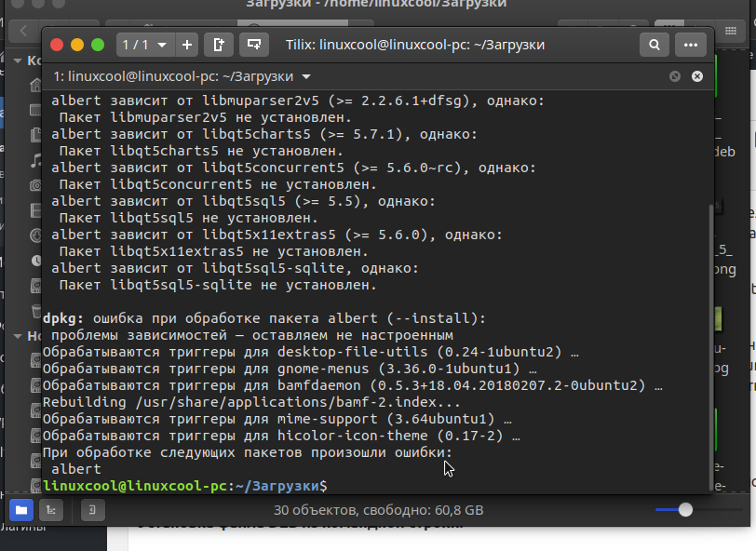Hide the sidebar using bottom bar button

click(x=92, y=509)
